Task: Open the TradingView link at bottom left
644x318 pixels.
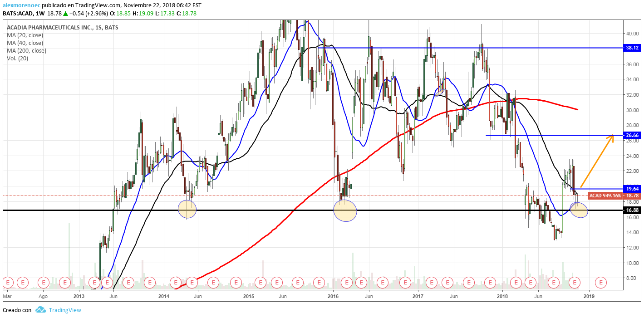Action: 64,310
